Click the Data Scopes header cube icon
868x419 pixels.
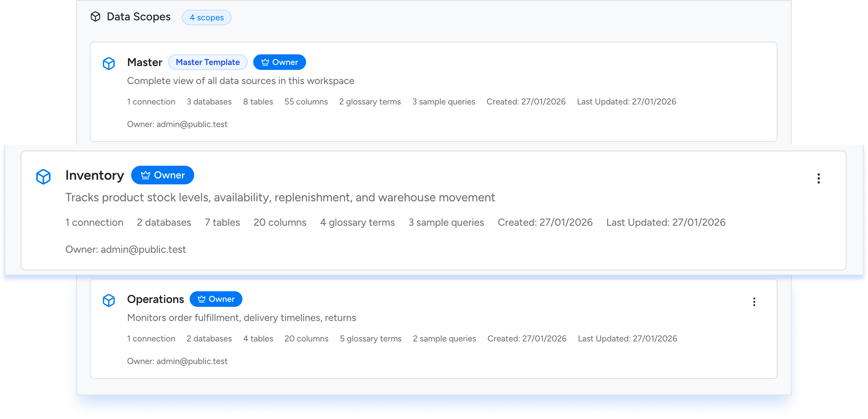click(x=95, y=17)
